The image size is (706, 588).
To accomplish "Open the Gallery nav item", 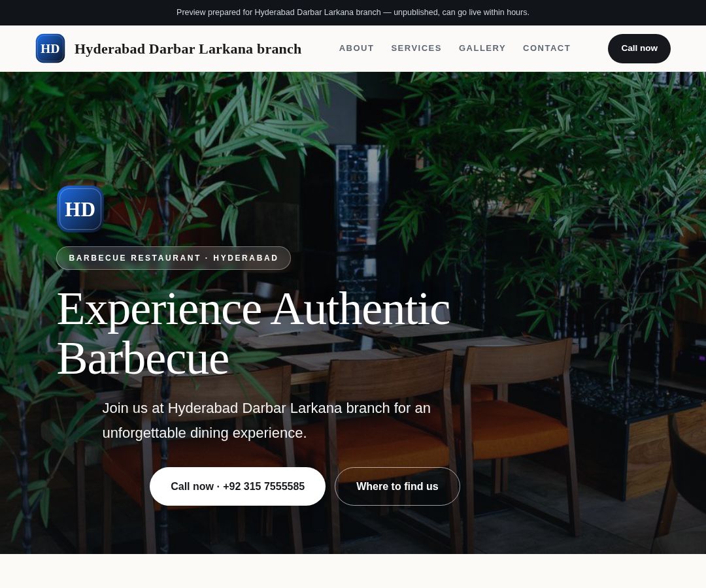I will click(x=482, y=48).
